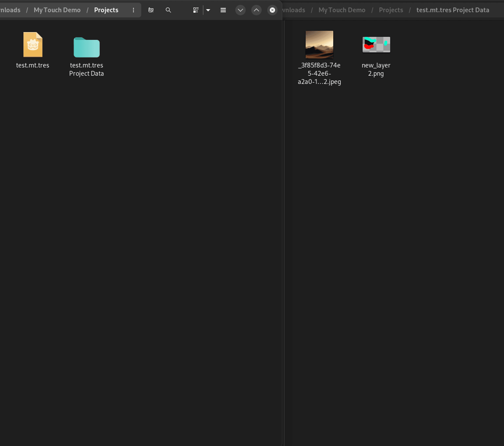Image resolution: width=504 pixels, height=446 pixels.
Task: Click the close/clear search button
Action: point(273,10)
